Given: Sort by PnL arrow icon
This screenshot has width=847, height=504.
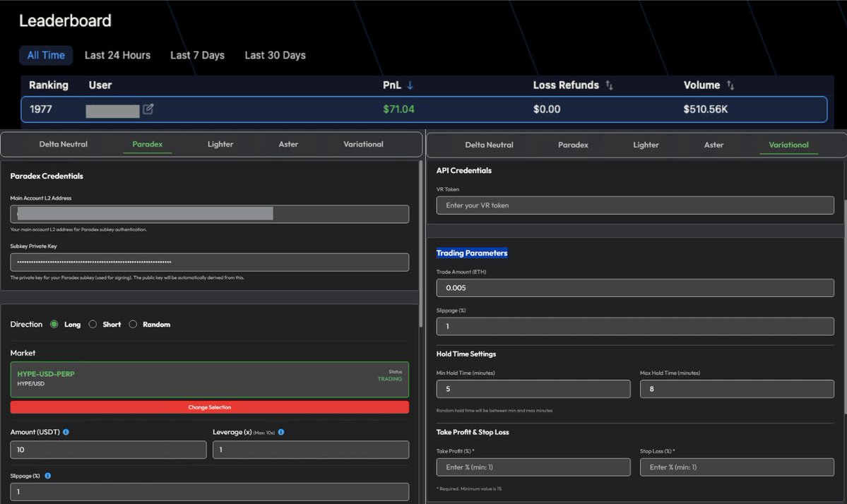Looking at the screenshot, I should [410, 85].
